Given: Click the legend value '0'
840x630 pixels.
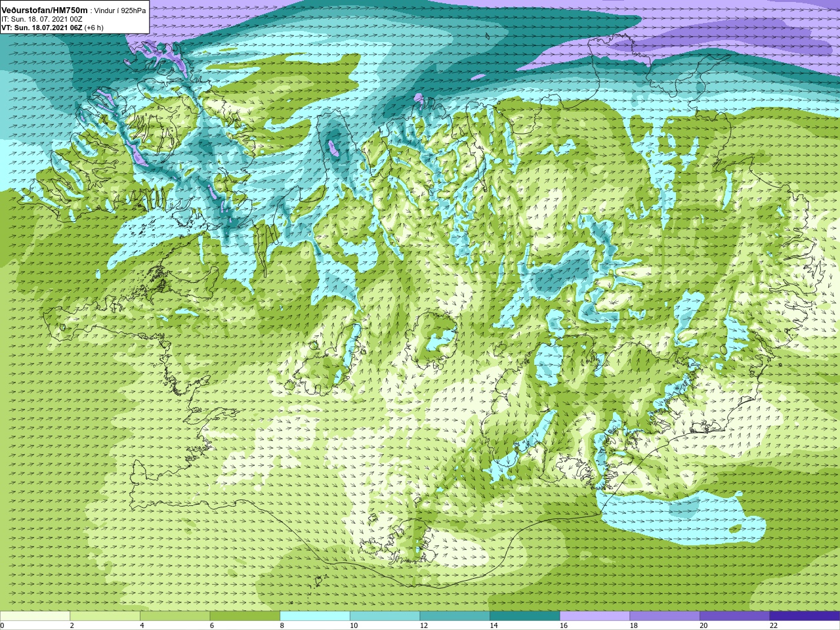Looking at the screenshot, I should 3,625.
